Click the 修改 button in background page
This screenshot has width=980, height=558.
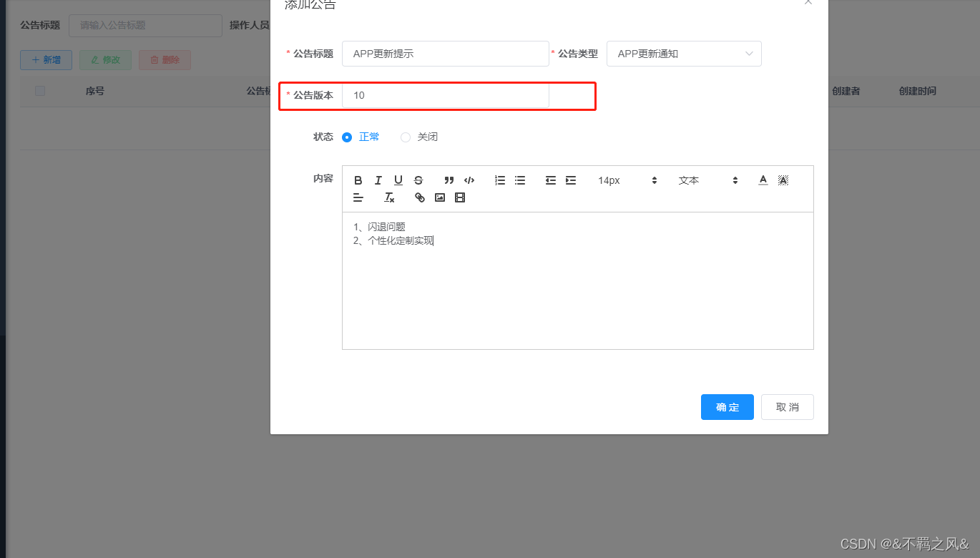[105, 60]
